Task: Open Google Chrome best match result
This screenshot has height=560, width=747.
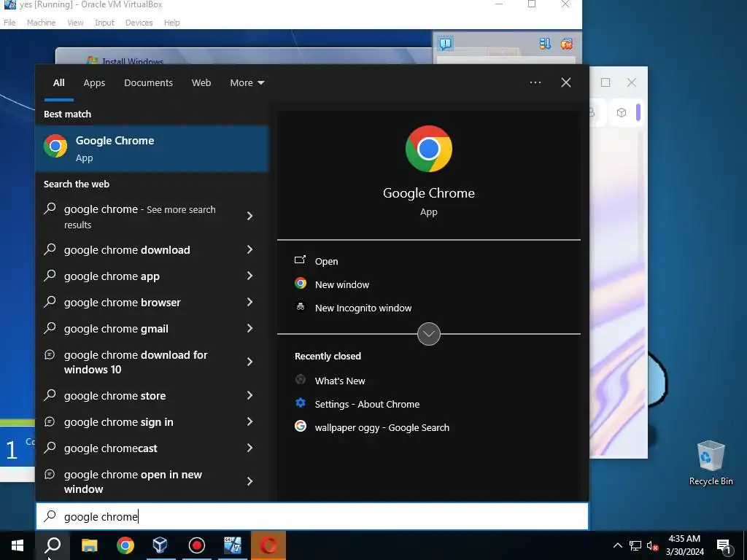Action: (152, 149)
